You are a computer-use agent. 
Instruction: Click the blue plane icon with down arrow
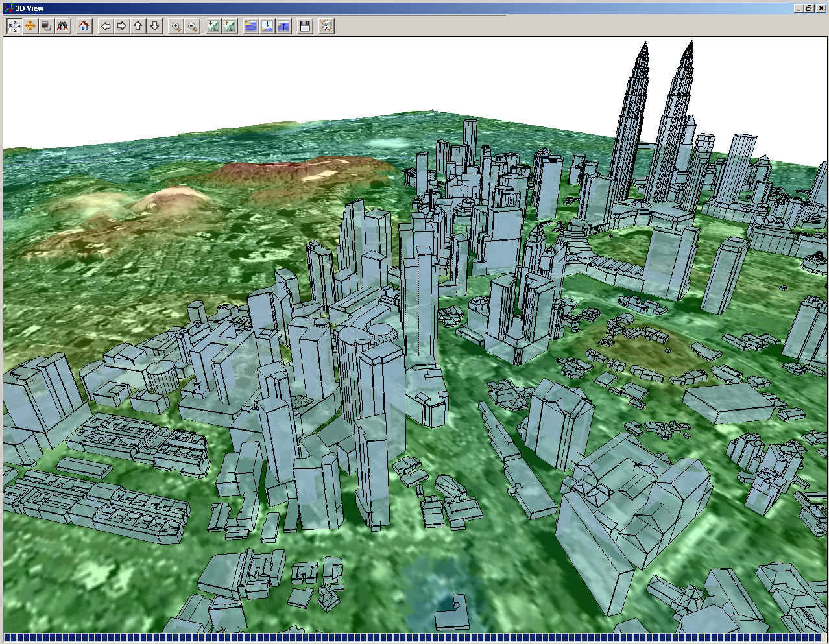[267, 26]
